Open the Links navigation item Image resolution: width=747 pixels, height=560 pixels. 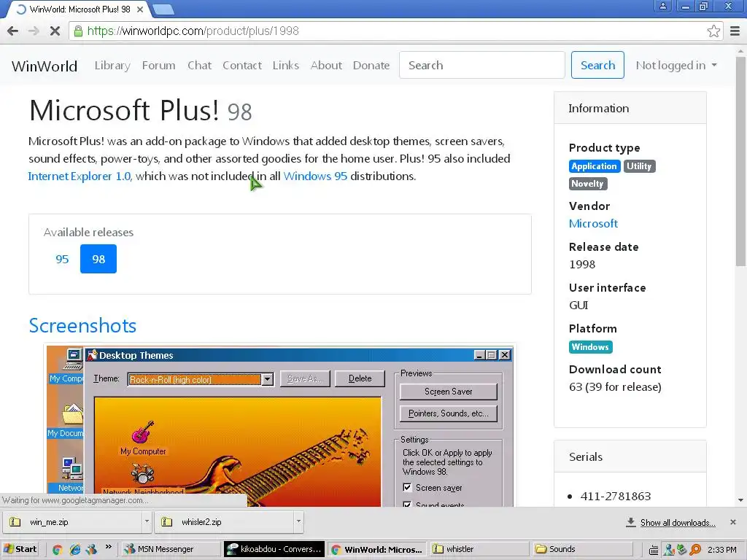click(286, 65)
